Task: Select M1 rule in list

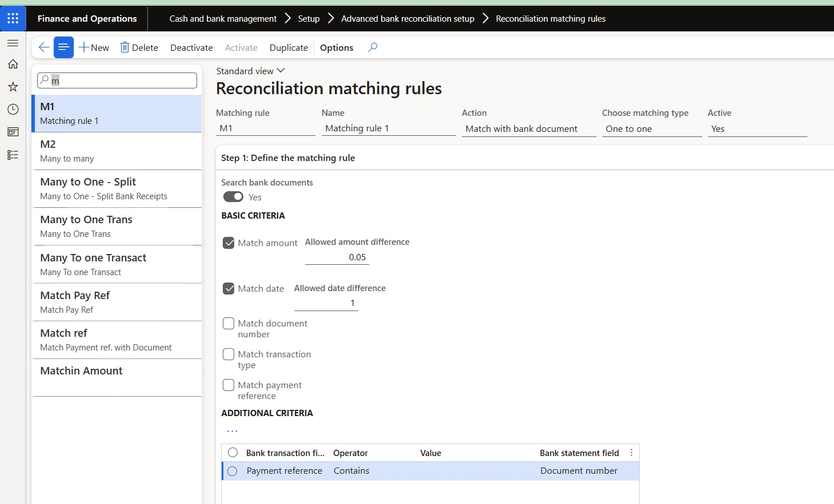Action: (117, 113)
